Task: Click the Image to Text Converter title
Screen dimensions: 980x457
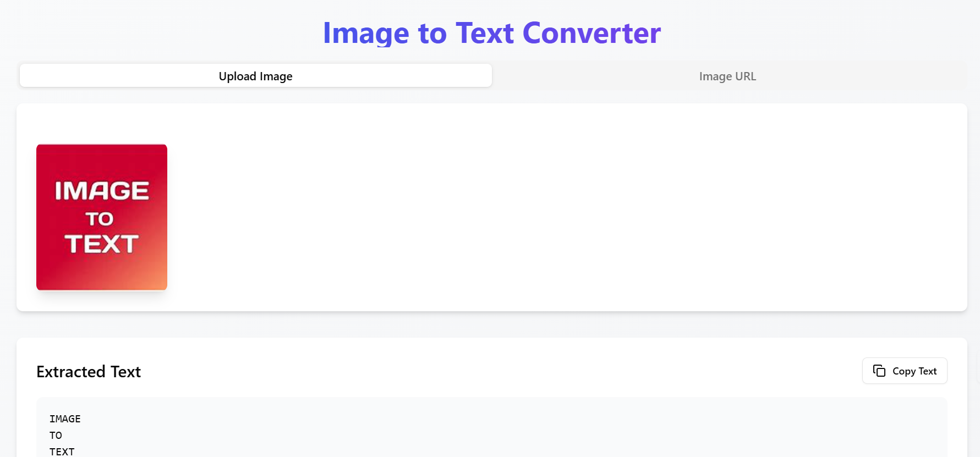Action: 491,33
